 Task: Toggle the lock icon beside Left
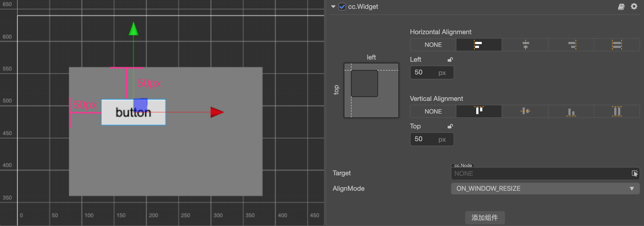click(x=450, y=59)
